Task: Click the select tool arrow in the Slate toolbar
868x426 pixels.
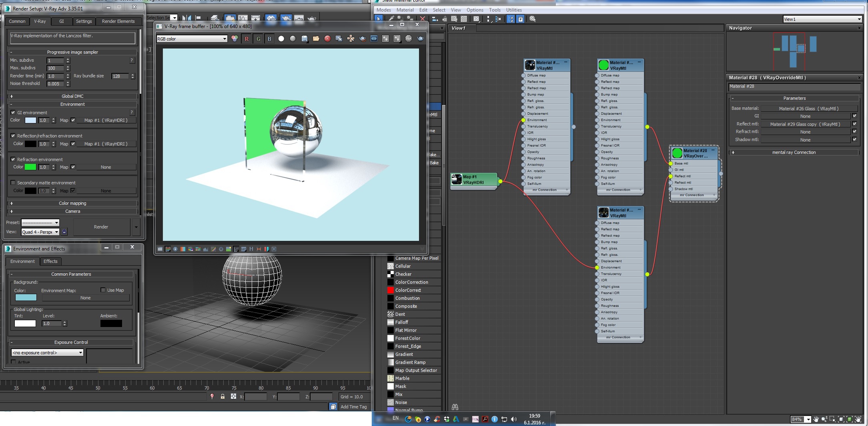Action: pos(378,19)
